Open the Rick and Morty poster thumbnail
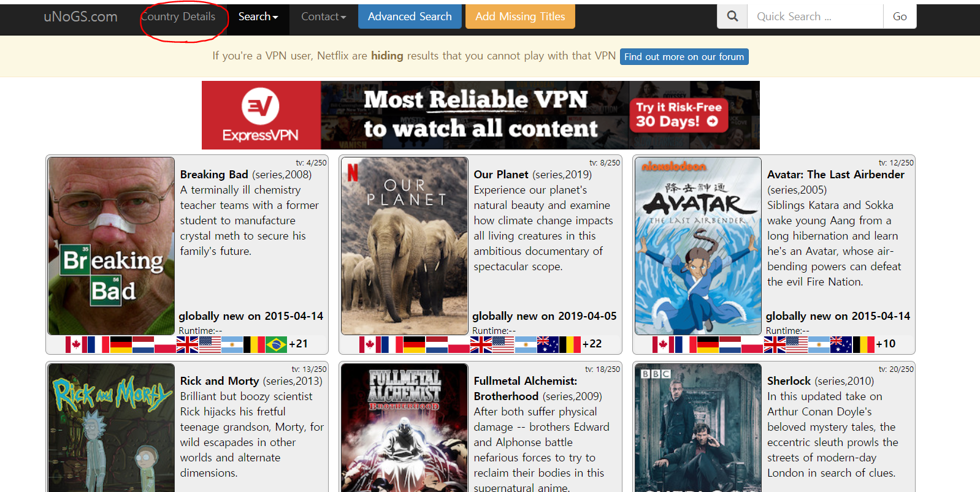 112,428
